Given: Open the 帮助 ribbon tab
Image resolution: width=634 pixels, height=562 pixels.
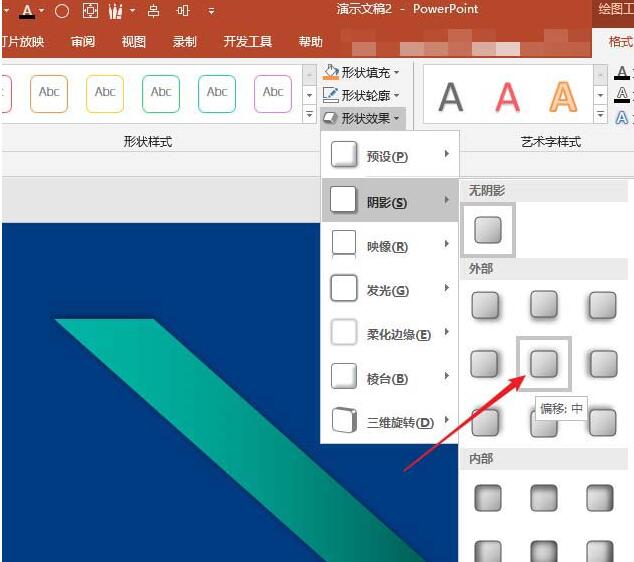Looking at the screenshot, I should tap(311, 41).
